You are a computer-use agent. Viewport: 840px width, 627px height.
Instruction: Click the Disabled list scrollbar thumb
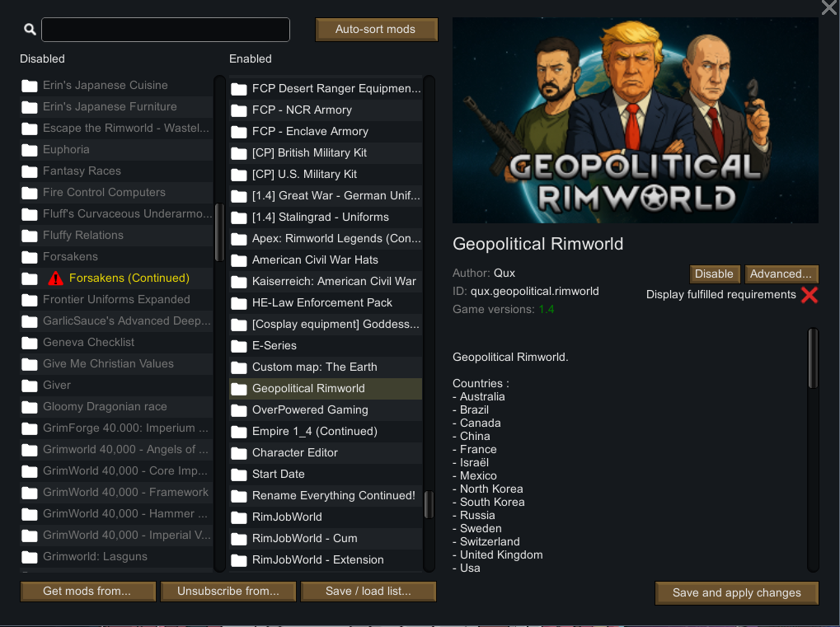click(x=219, y=232)
